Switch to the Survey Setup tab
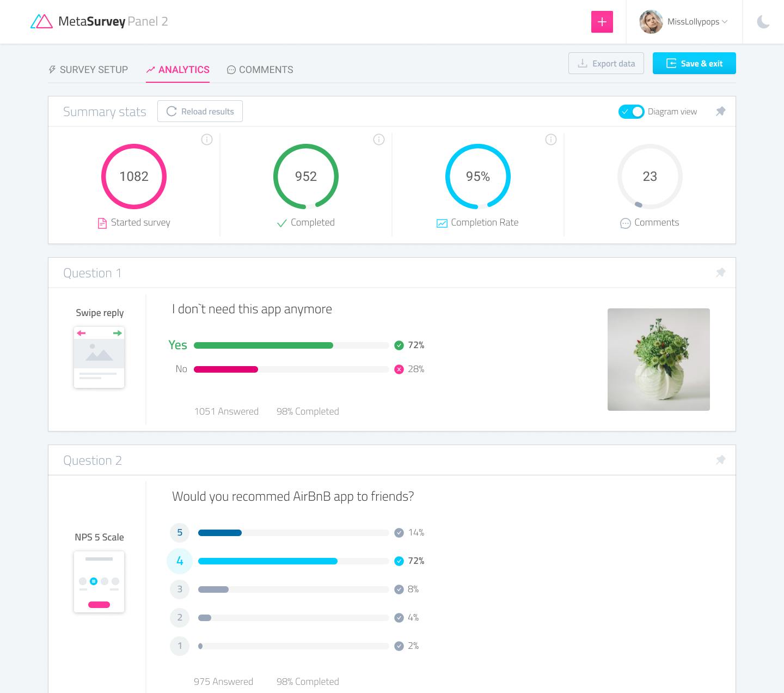The image size is (784, 693). (x=88, y=70)
